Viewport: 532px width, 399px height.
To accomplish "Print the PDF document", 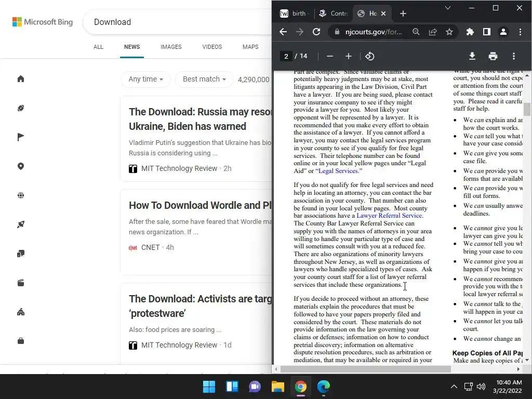I will point(493,56).
